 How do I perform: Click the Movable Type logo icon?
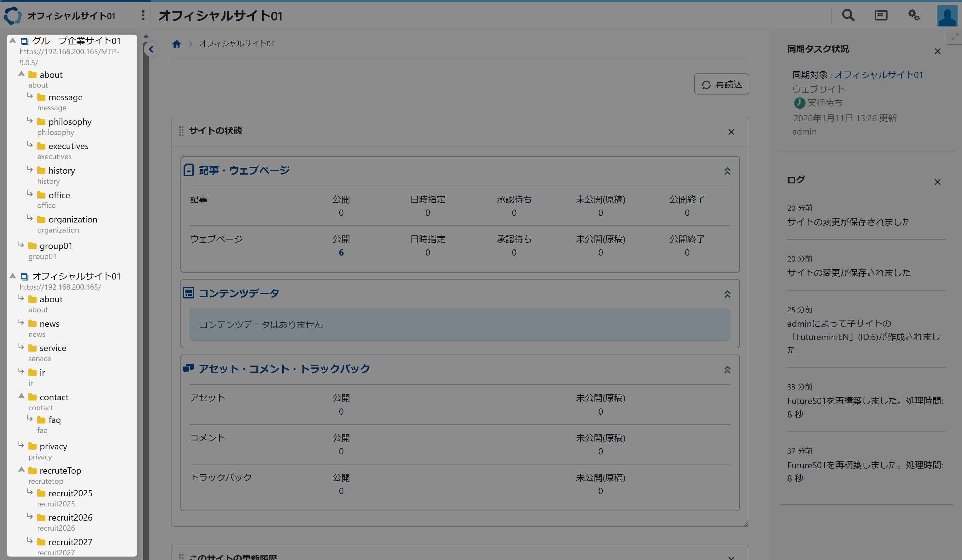point(13,16)
